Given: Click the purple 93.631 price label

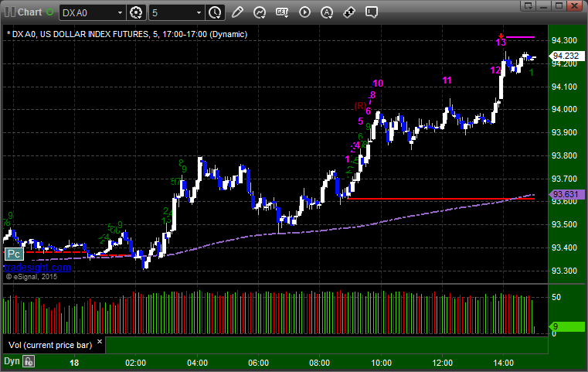Looking at the screenshot, I should click(x=566, y=194).
